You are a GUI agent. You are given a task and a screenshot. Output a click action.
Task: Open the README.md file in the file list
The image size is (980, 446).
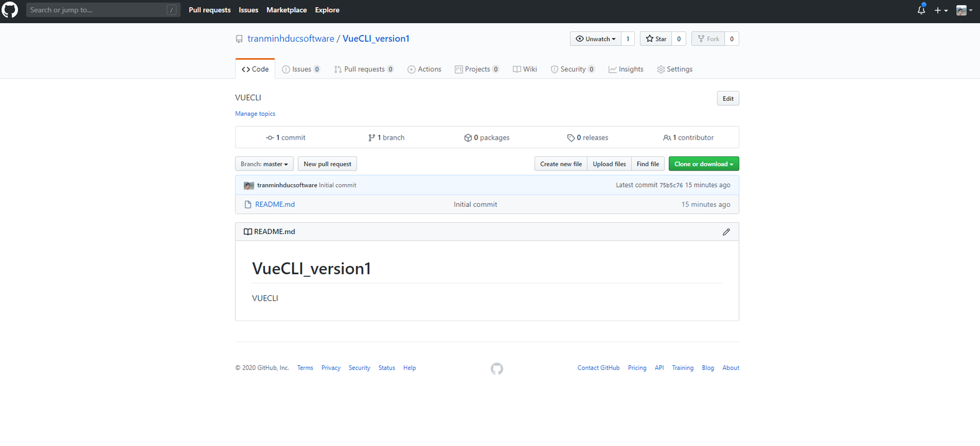point(275,204)
